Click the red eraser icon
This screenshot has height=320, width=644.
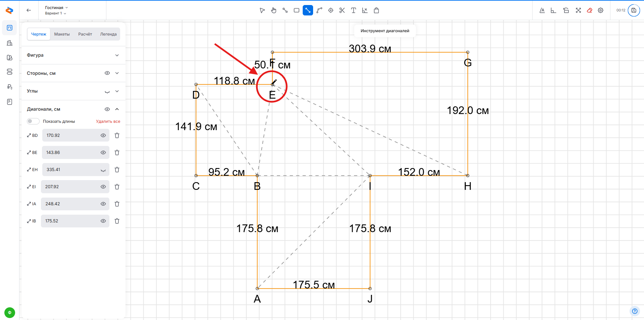[x=589, y=10]
